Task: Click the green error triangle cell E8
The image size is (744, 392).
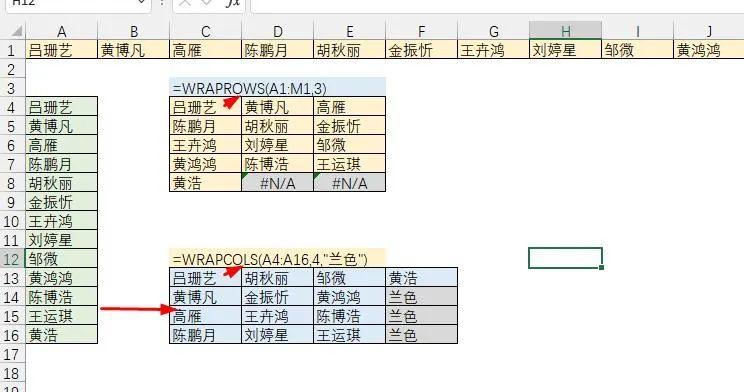Action: click(x=350, y=183)
